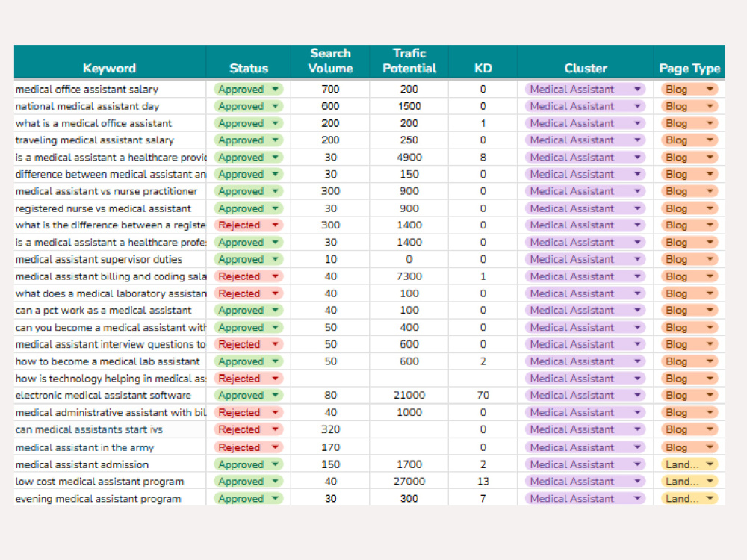This screenshot has height=560, width=747.
Task: Open Status dropdown for medical assistant in the army
Action: [x=248, y=447]
